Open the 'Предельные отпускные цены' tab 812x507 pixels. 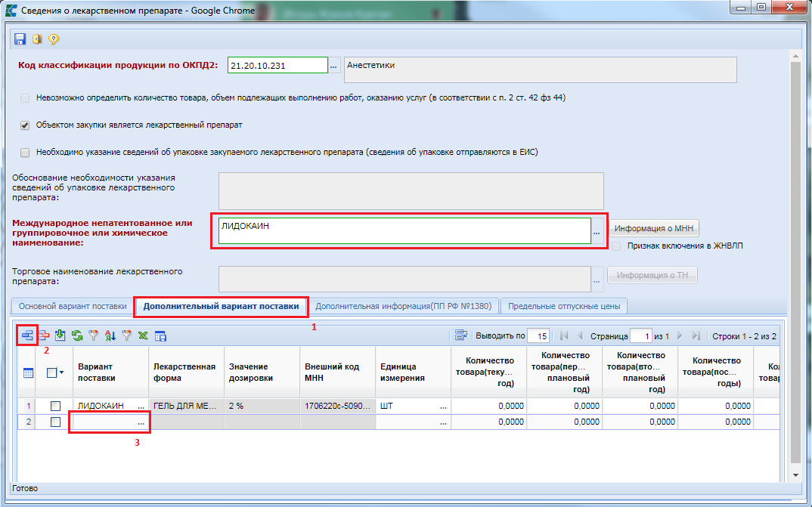[x=564, y=306]
